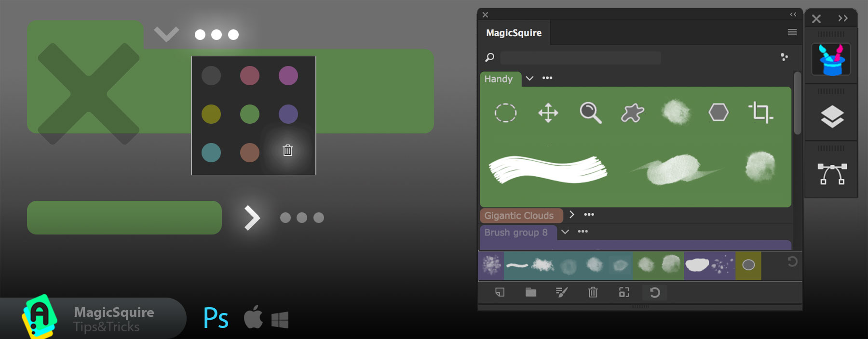
Task: Open the Brush group 8 three-dot options
Action: (x=583, y=232)
